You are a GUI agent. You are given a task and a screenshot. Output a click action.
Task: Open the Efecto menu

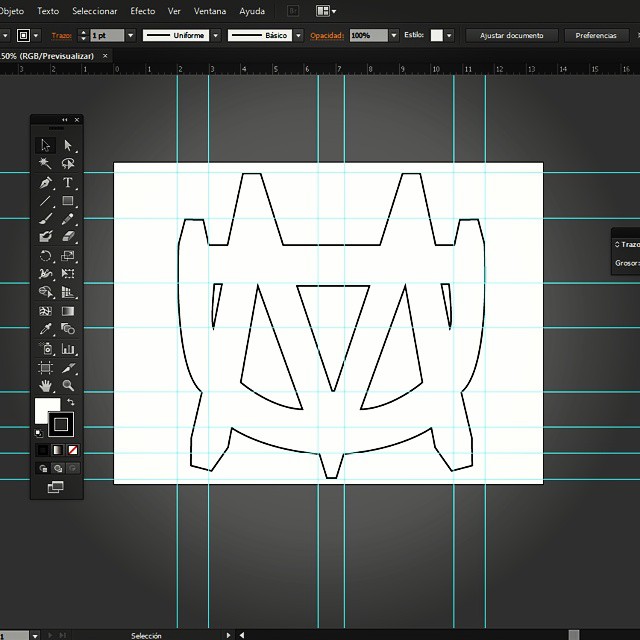tap(142, 11)
